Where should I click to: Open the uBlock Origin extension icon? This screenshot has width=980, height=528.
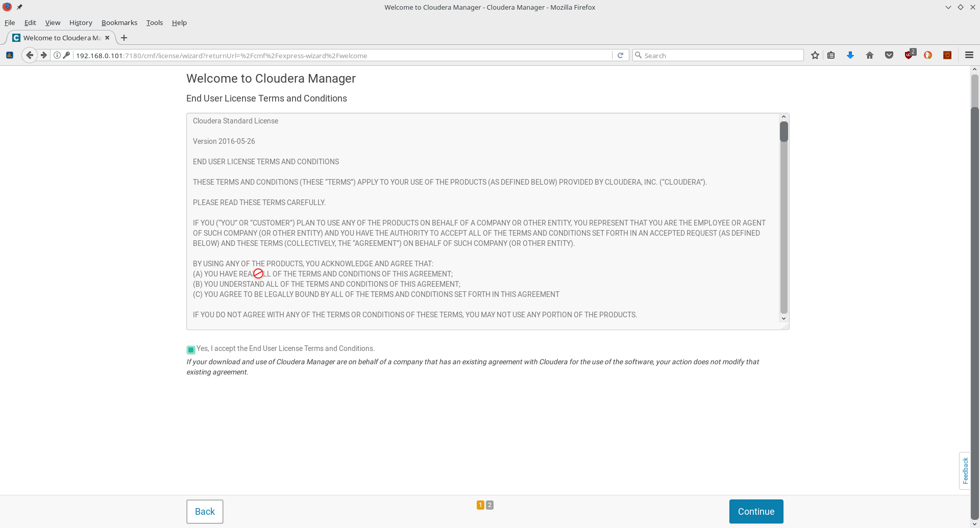tap(910, 55)
